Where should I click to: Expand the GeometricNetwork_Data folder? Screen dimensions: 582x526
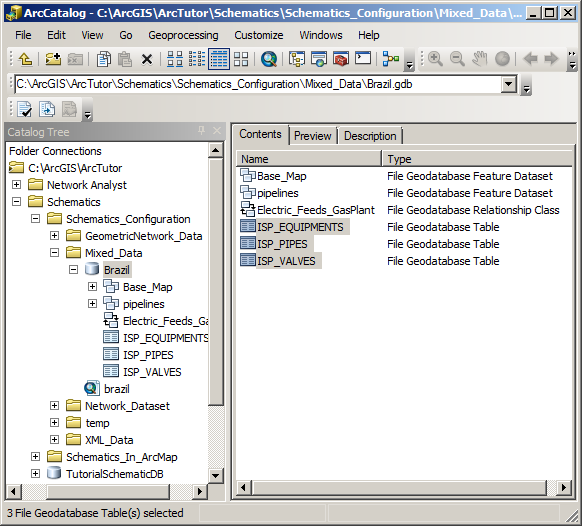pyautogui.click(x=54, y=236)
